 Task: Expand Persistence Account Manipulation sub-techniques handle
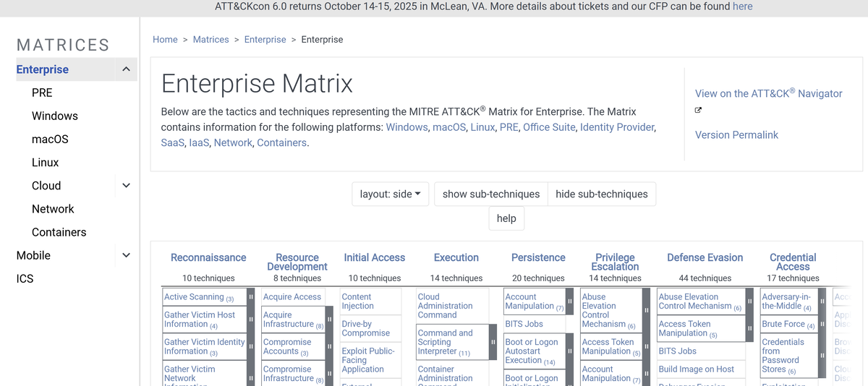570,301
